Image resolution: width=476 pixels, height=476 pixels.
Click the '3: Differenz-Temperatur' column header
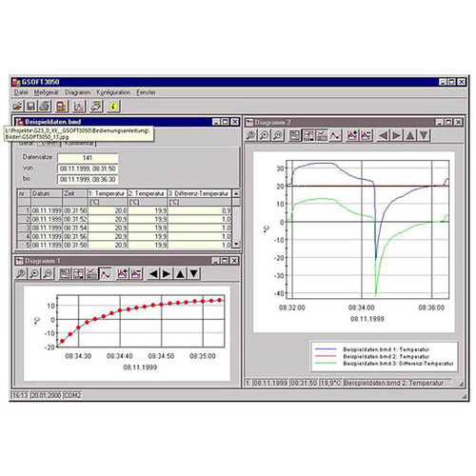[199, 193]
